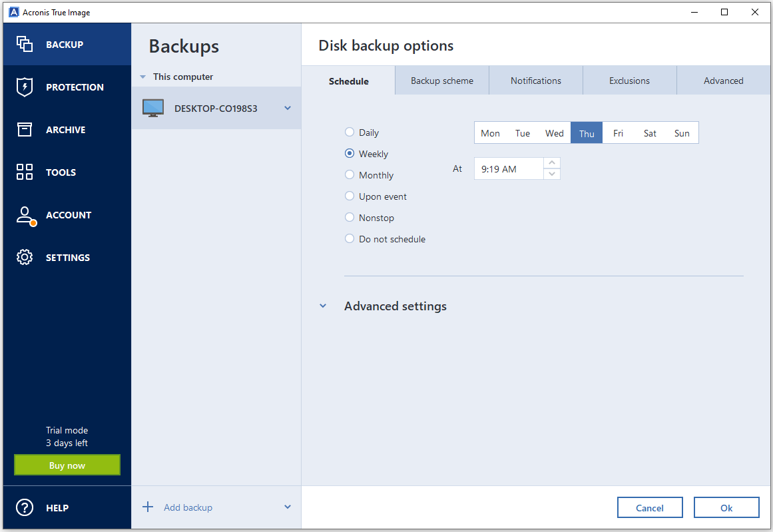Open Add backup dropdown arrow

288,507
